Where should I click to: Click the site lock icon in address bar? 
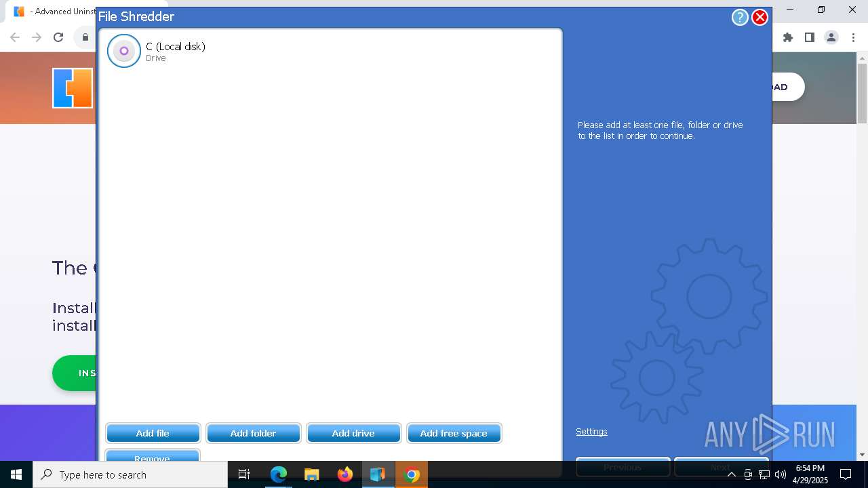tap(85, 37)
